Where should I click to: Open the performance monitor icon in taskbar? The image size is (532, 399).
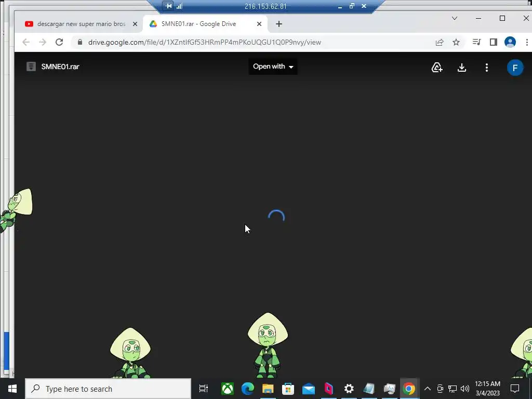(389, 389)
